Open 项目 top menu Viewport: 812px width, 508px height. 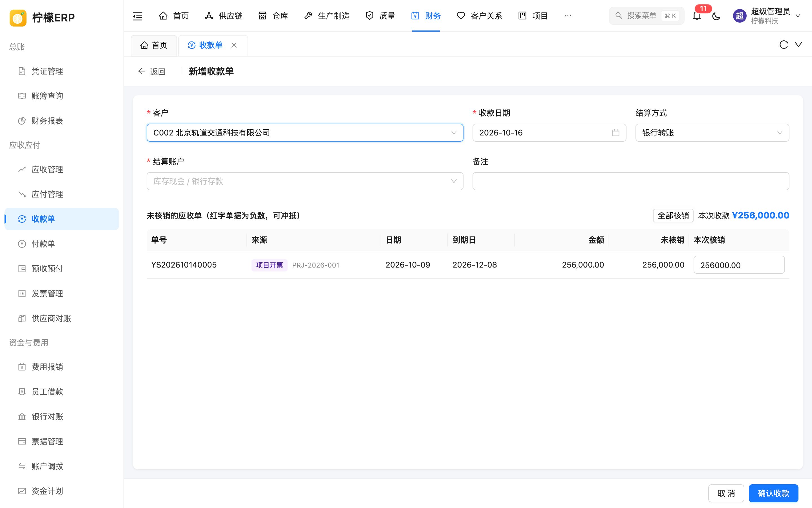(x=533, y=16)
